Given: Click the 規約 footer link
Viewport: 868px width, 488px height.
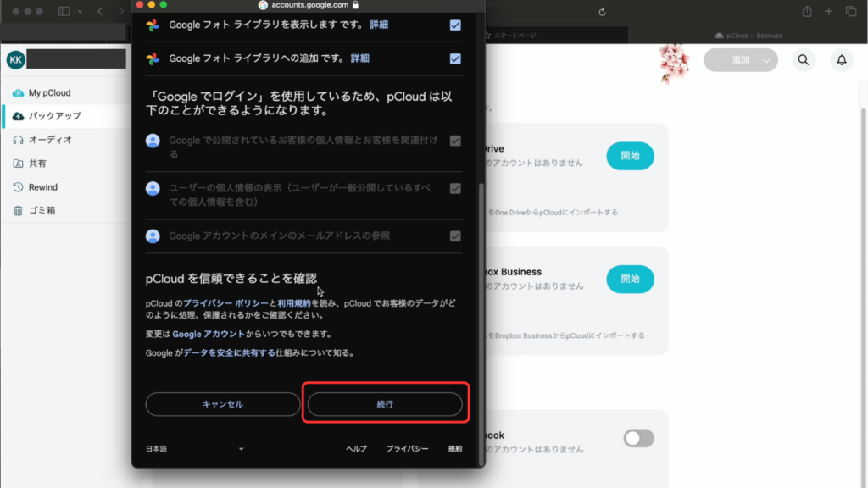Looking at the screenshot, I should (455, 449).
